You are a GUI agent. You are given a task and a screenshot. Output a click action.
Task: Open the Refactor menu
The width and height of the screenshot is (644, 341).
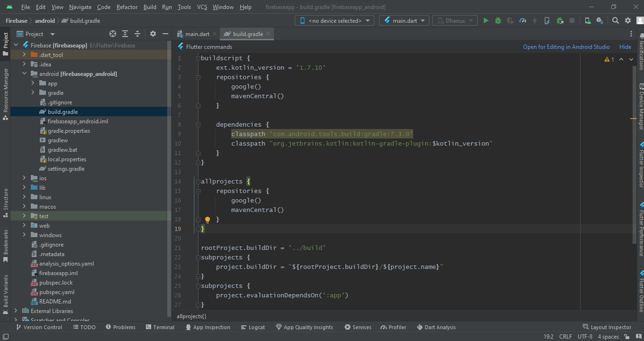click(127, 7)
